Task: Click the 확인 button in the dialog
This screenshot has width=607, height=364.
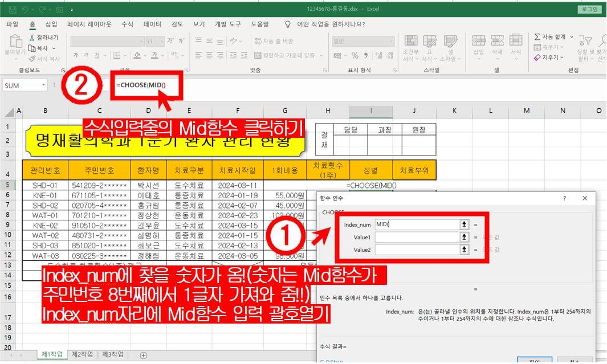Action: click(x=535, y=361)
